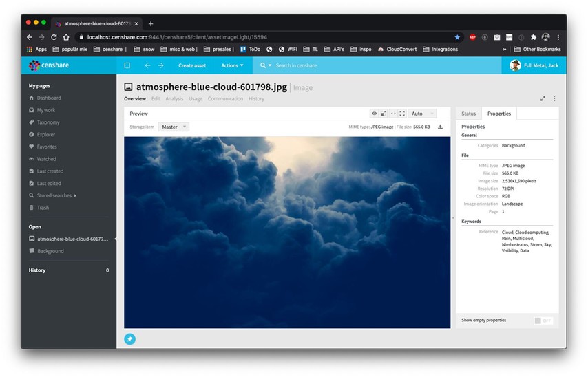Screen dimensions: 588x377
Task: Click the download icon beside File size
Action: pyautogui.click(x=440, y=127)
